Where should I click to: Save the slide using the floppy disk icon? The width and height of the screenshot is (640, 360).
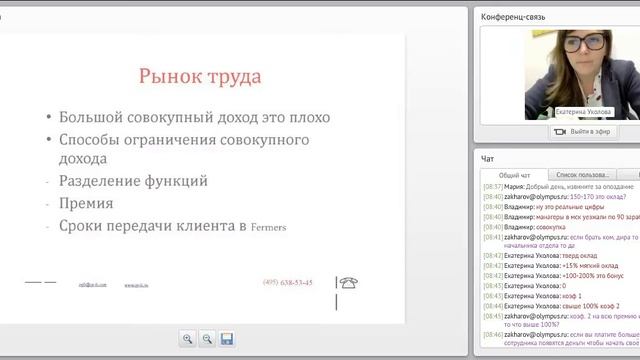click(227, 339)
